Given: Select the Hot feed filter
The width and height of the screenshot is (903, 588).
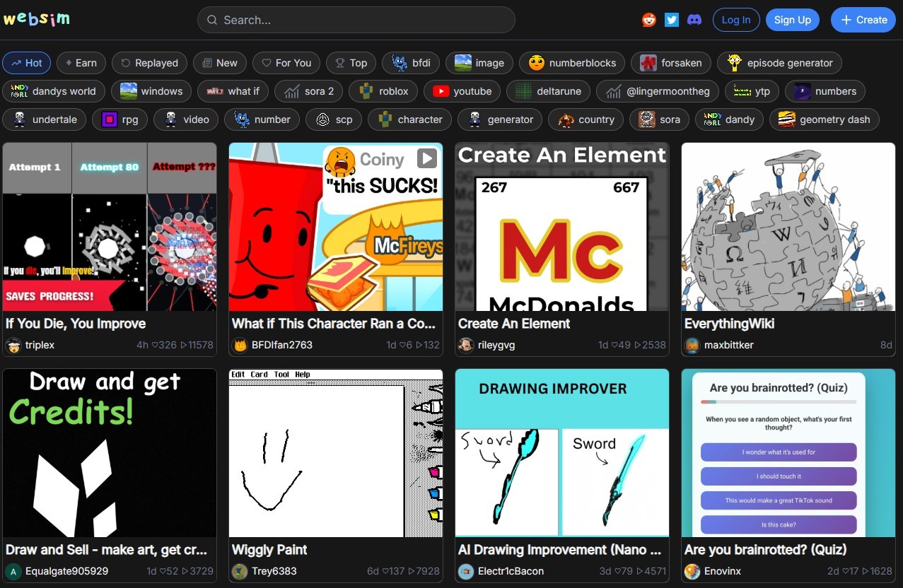Looking at the screenshot, I should pos(26,63).
